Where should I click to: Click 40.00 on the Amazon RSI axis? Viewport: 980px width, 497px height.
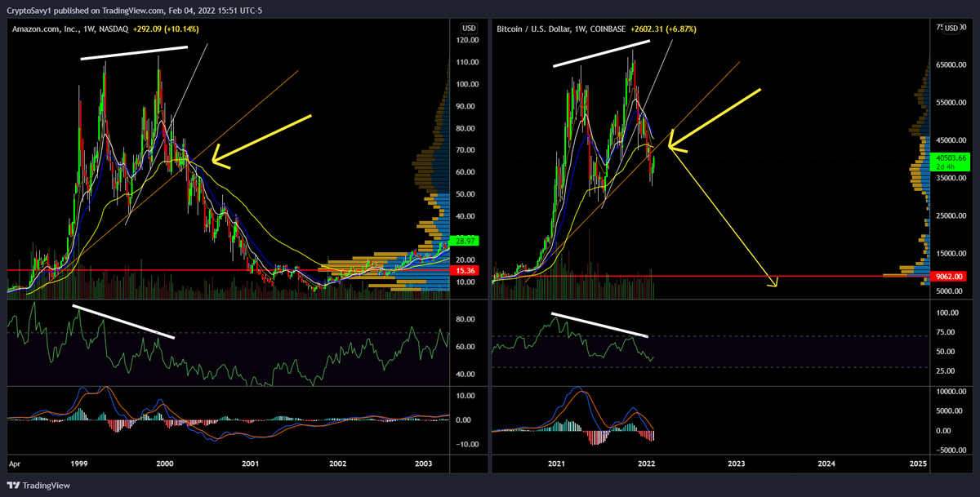tap(466, 375)
